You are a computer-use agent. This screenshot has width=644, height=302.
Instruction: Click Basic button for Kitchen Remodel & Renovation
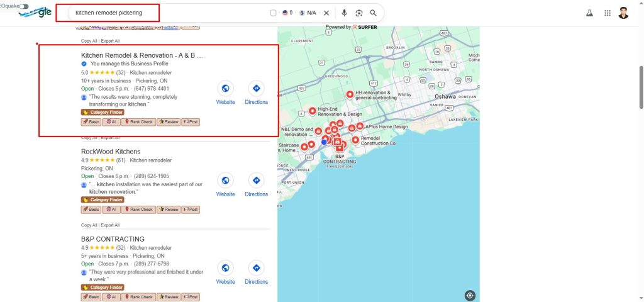[91, 122]
